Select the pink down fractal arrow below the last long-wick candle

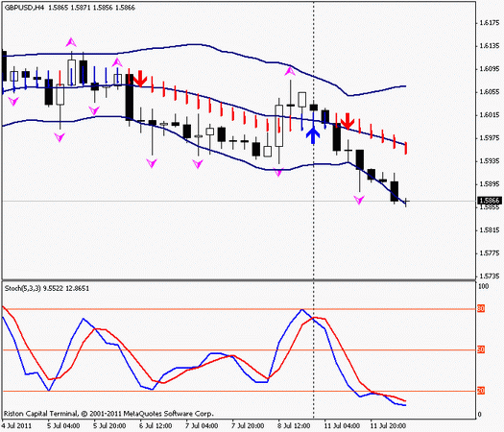click(359, 200)
